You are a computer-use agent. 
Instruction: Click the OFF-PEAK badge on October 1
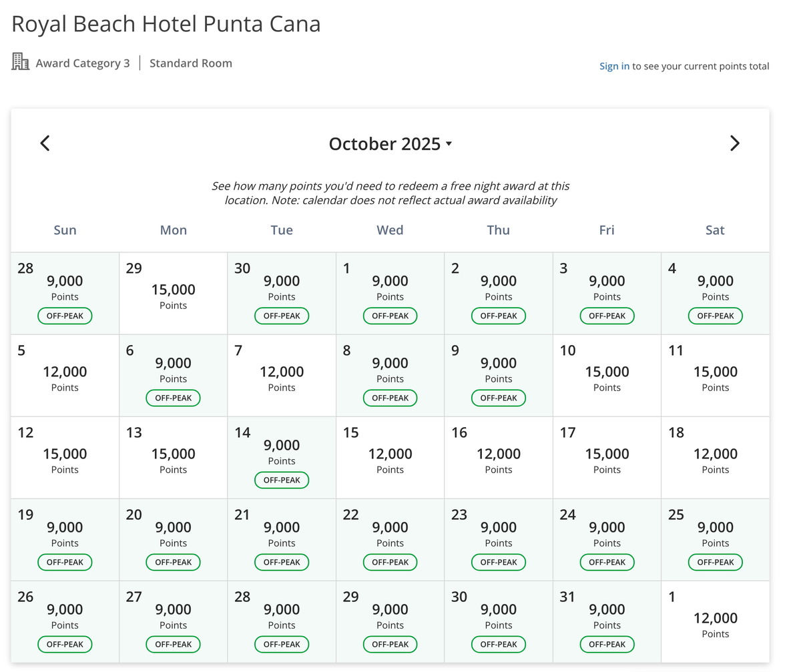coord(390,316)
